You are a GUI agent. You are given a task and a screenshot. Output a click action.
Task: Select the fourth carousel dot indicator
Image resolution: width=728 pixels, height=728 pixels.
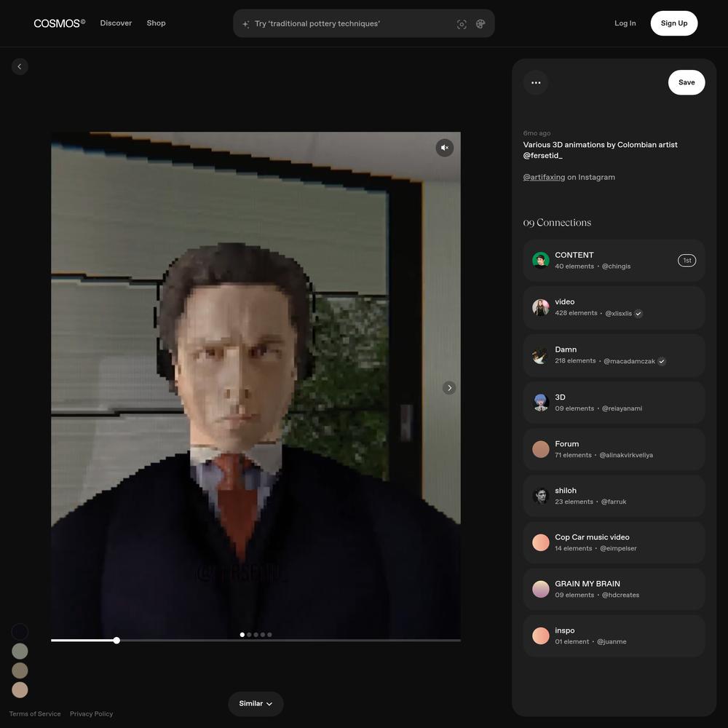pos(263,635)
